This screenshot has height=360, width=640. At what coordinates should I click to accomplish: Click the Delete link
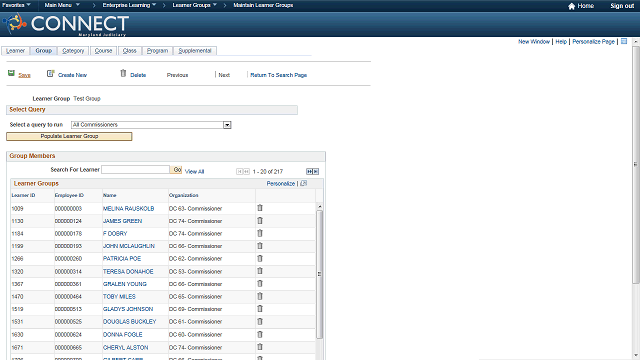[138, 75]
